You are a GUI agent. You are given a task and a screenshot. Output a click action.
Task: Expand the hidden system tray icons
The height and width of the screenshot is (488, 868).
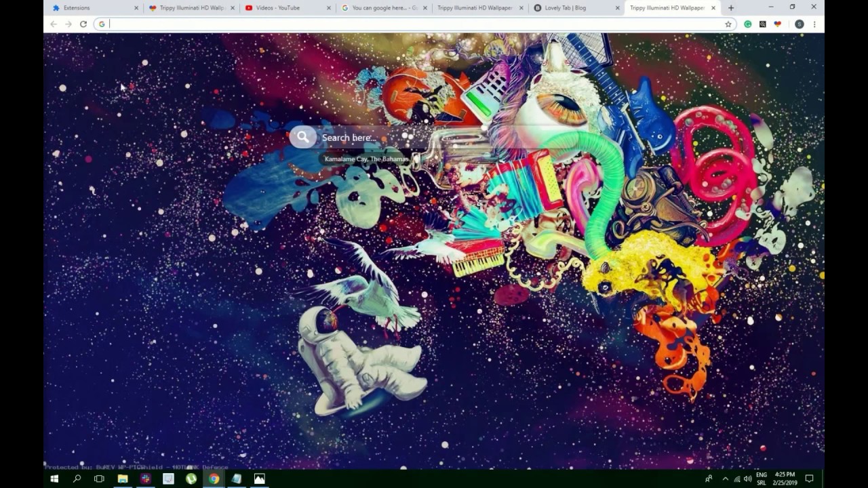(725, 479)
